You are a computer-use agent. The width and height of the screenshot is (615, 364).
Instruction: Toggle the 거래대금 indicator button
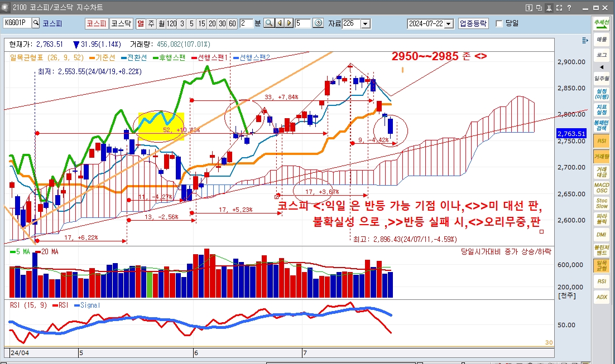pos(601,172)
